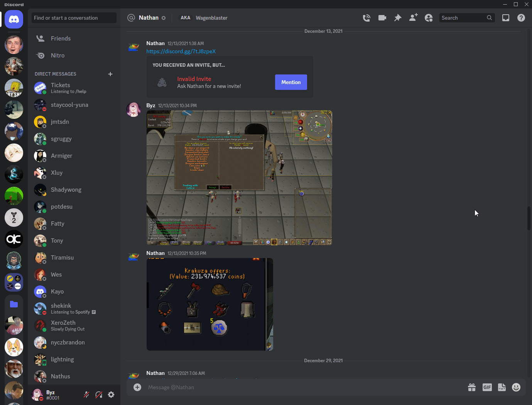Click the search magnifier icon

tap(489, 18)
